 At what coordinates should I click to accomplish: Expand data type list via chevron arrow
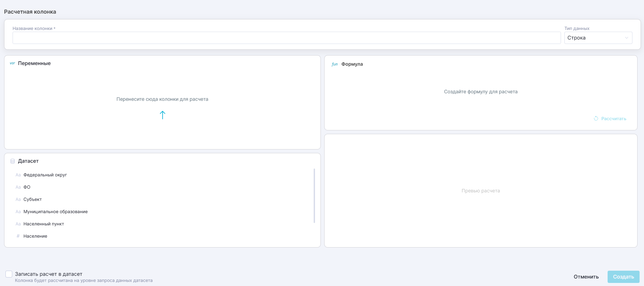pyautogui.click(x=626, y=38)
